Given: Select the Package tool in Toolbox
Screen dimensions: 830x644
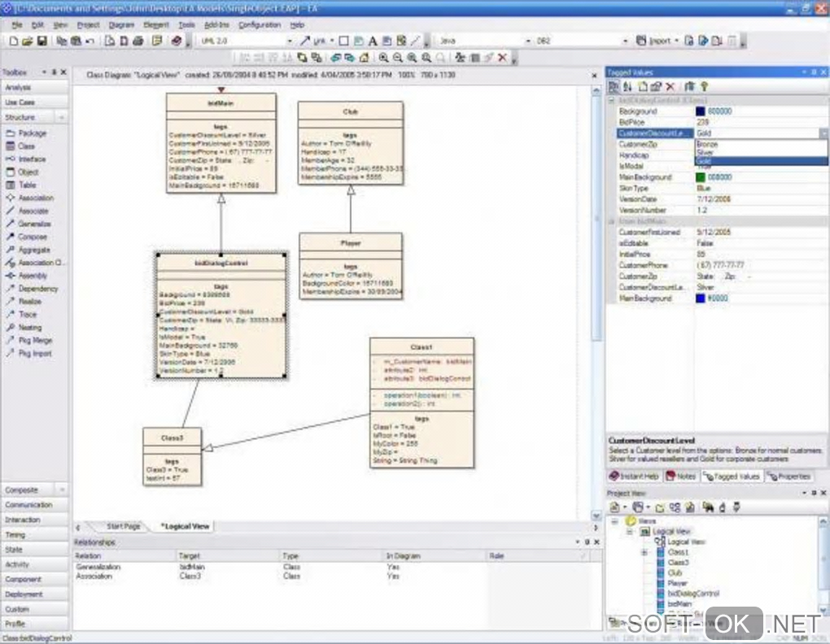Looking at the screenshot, I should [x=27, y=133].
